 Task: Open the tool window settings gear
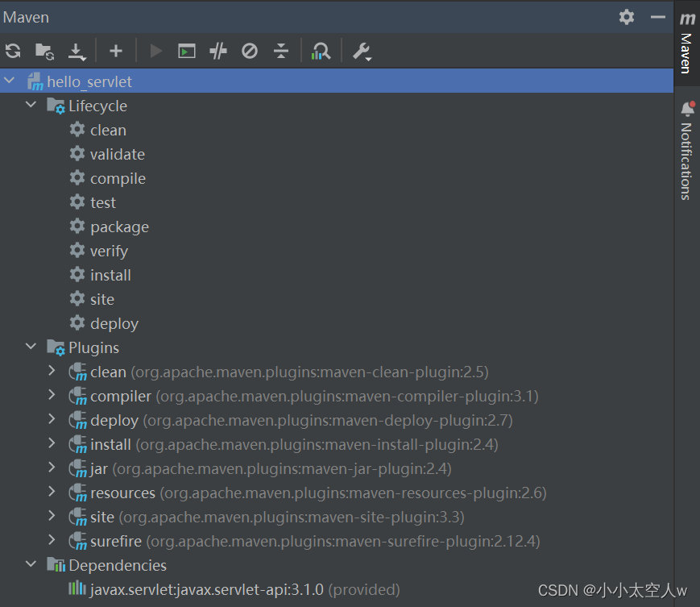click(x=627, y=16)
